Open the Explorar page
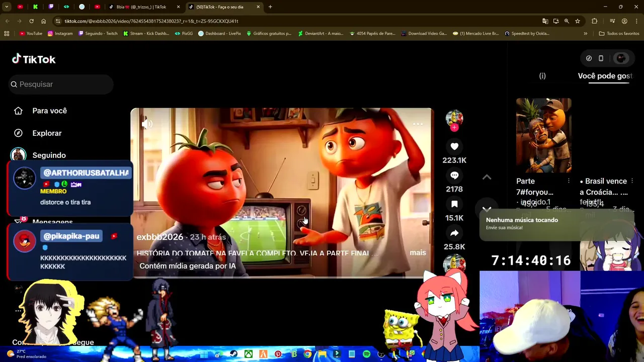 point(47,133)
